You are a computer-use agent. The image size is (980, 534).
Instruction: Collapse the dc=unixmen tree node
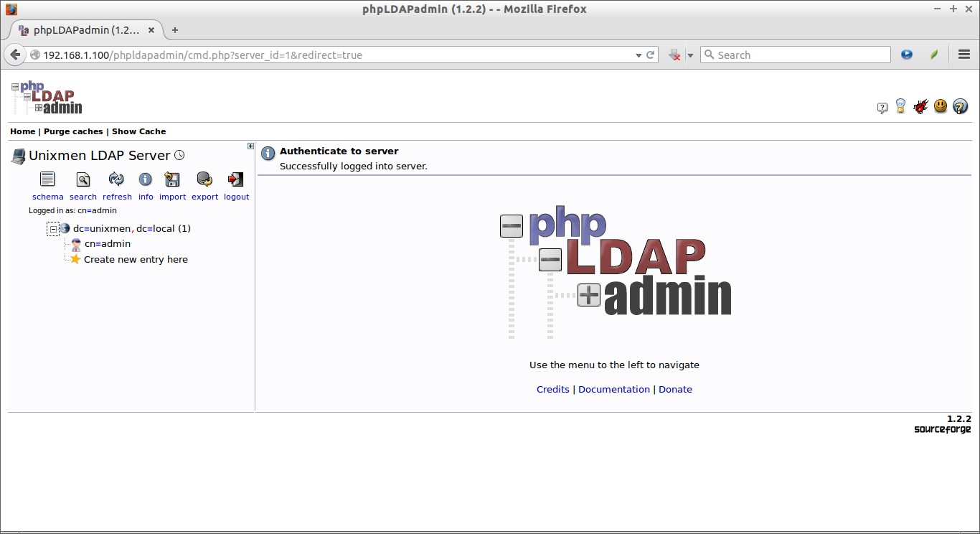[52, 228]
